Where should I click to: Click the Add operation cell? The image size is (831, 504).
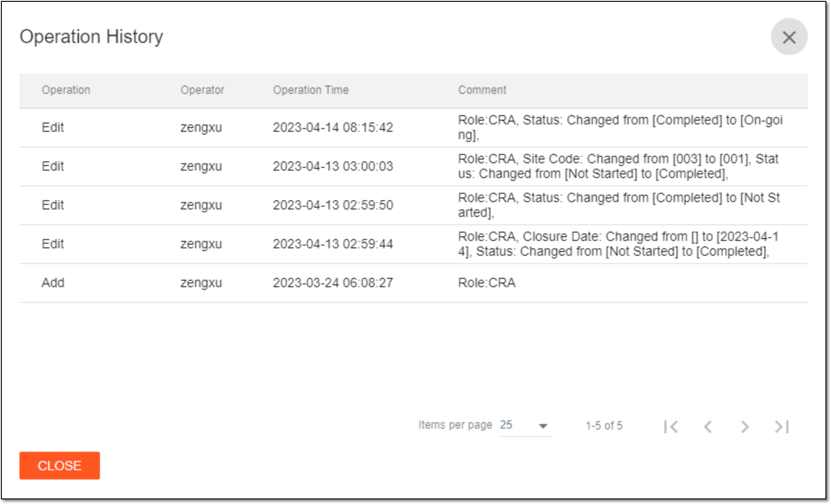pos(53,283)
